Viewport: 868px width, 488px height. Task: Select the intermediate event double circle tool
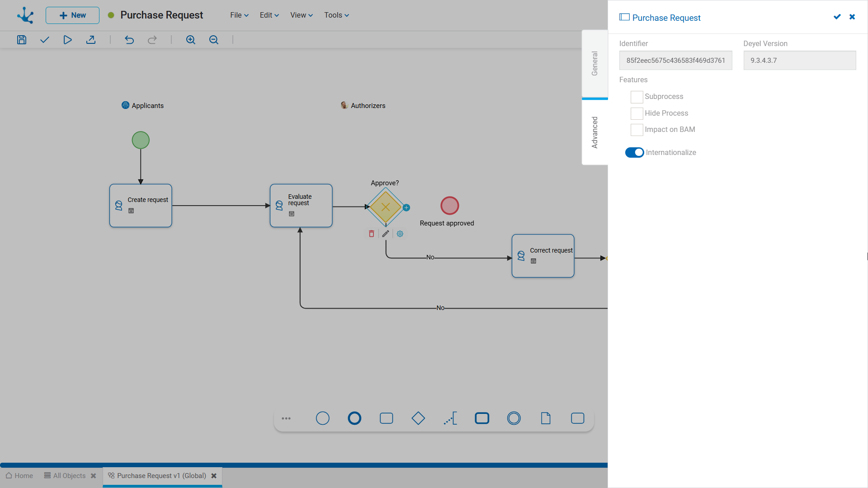(514, 418)
